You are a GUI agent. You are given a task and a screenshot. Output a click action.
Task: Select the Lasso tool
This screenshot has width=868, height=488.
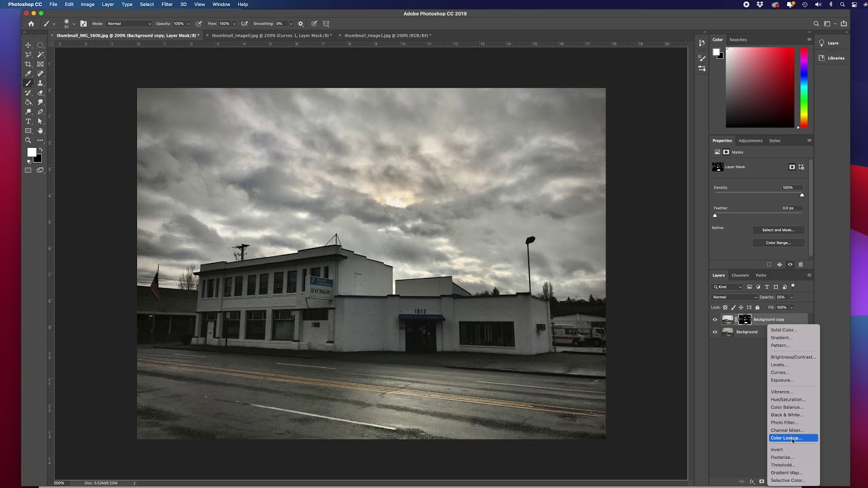(28, 54)
